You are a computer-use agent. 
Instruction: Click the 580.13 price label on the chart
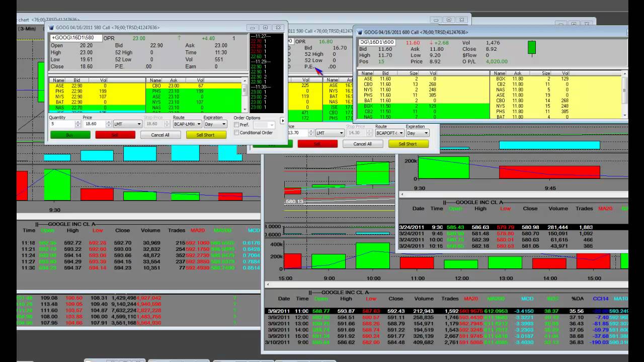pyautogui.click(x=295, y=202)
